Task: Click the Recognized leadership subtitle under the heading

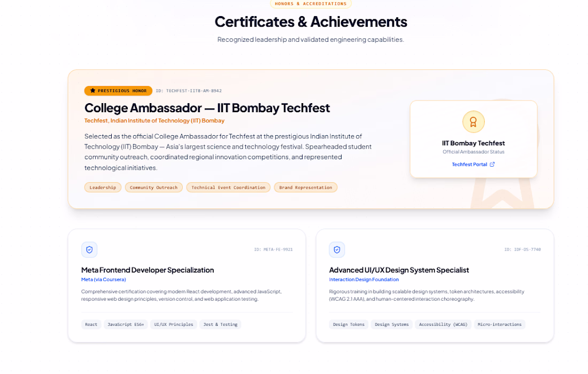Action: (x=311, y=40)
